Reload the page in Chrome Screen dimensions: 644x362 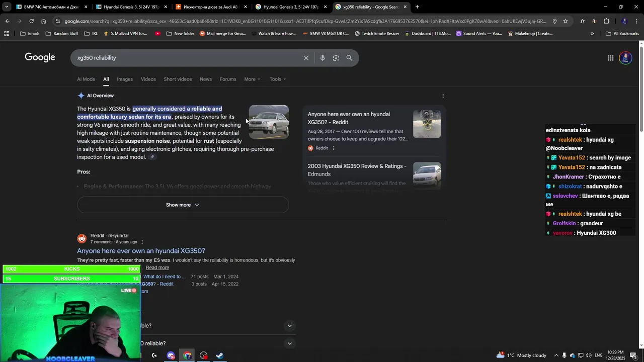pos(31,21)
